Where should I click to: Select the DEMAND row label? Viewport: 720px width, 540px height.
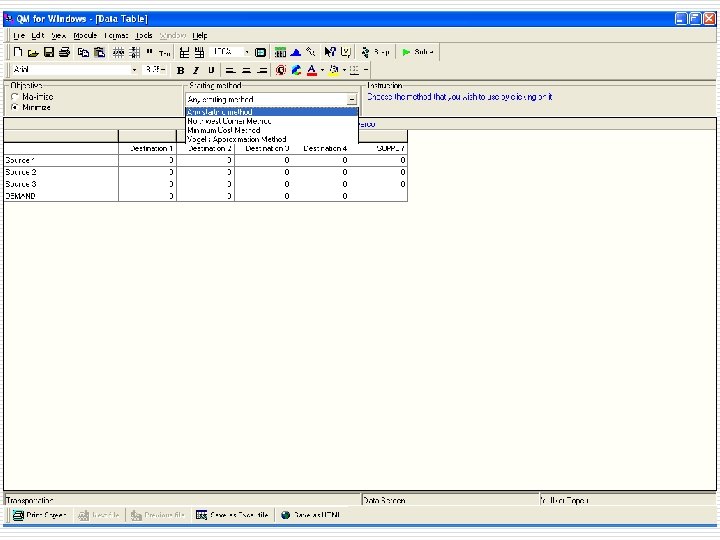[61, 196]
